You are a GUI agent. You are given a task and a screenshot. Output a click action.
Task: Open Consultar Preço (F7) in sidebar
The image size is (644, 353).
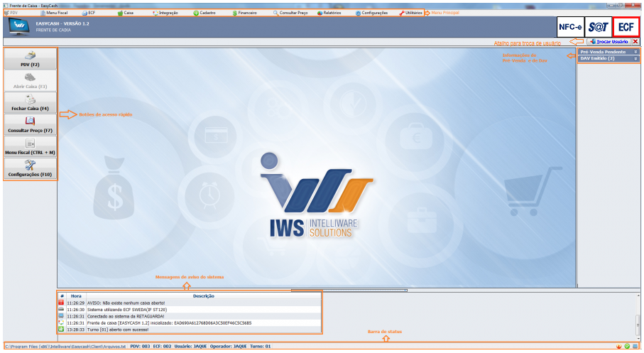pyautogui.click(x=29, y=125)
